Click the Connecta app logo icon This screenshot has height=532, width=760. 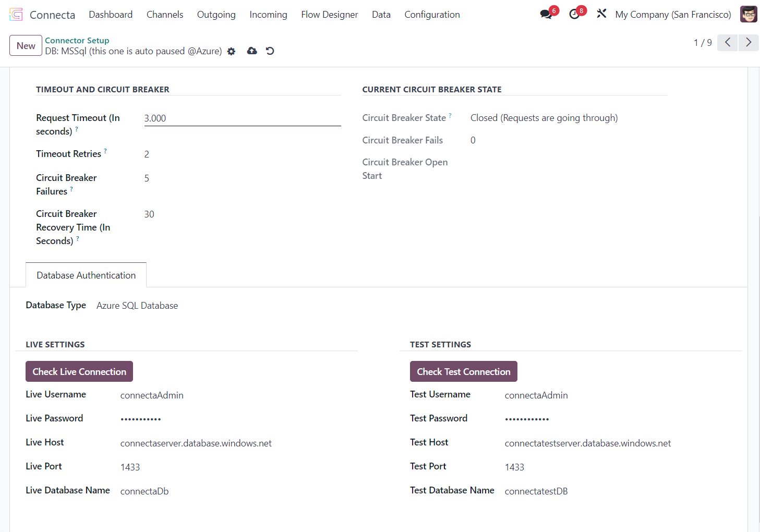(x=16, y=15)
